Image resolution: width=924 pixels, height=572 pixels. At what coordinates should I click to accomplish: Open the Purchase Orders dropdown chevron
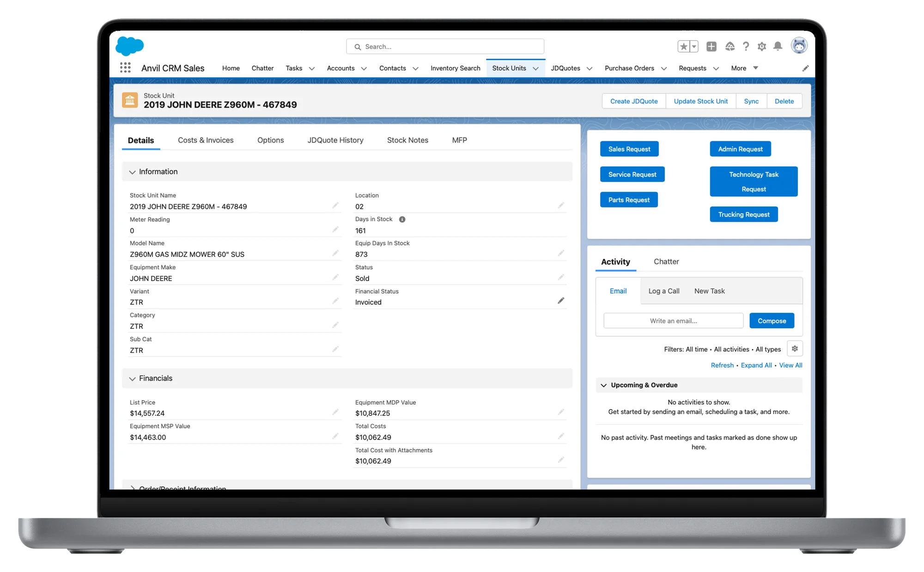(664, 68)
